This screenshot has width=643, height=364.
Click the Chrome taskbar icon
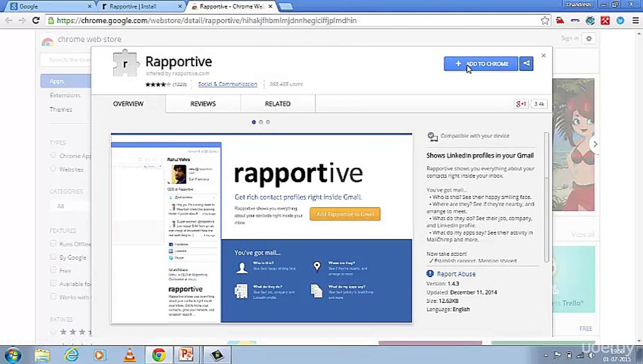[158, 355]
